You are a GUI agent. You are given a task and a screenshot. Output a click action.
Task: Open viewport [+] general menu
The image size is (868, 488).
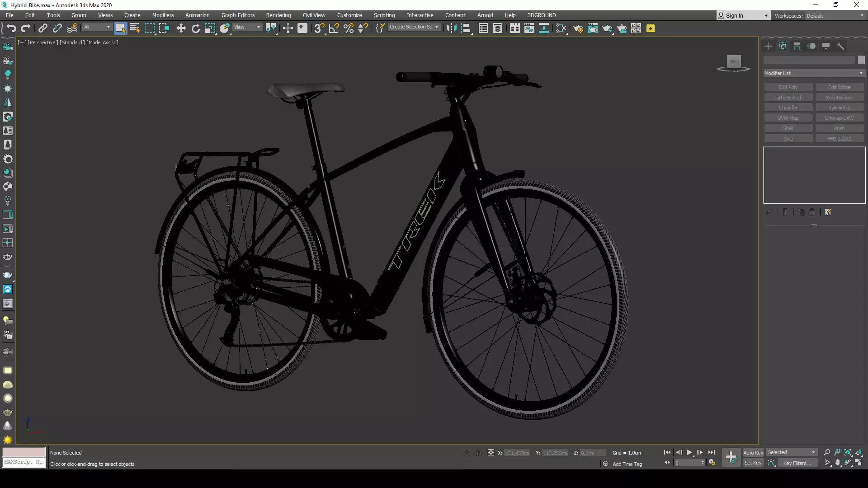(x=21, y=42)
